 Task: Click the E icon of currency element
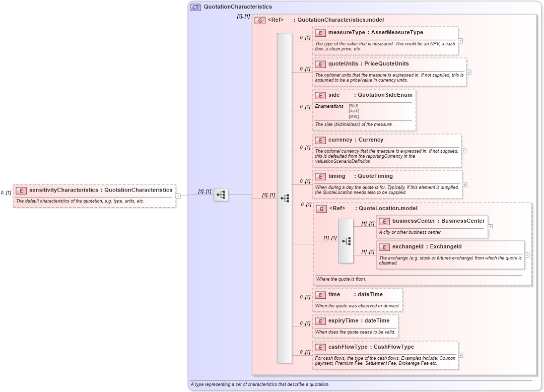tap(320, 140)
